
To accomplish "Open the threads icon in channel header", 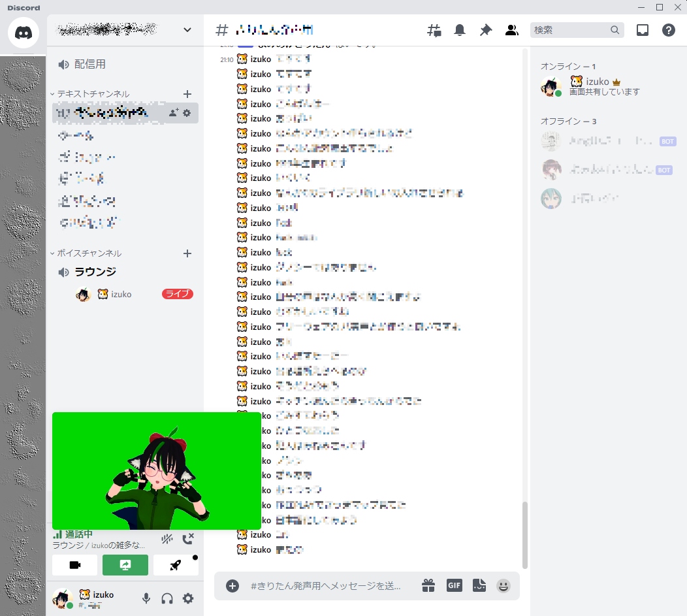I will (x=434, y=30).
